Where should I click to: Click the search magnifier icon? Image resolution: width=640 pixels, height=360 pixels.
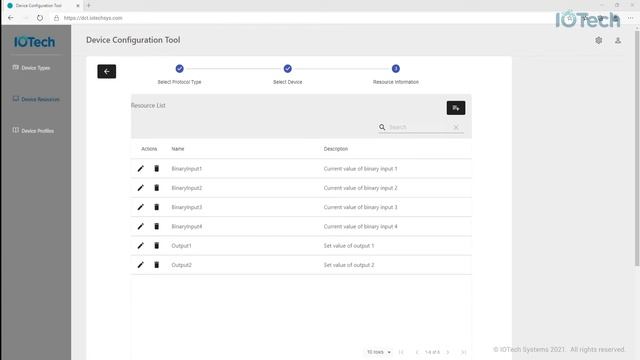coord(382,127)
